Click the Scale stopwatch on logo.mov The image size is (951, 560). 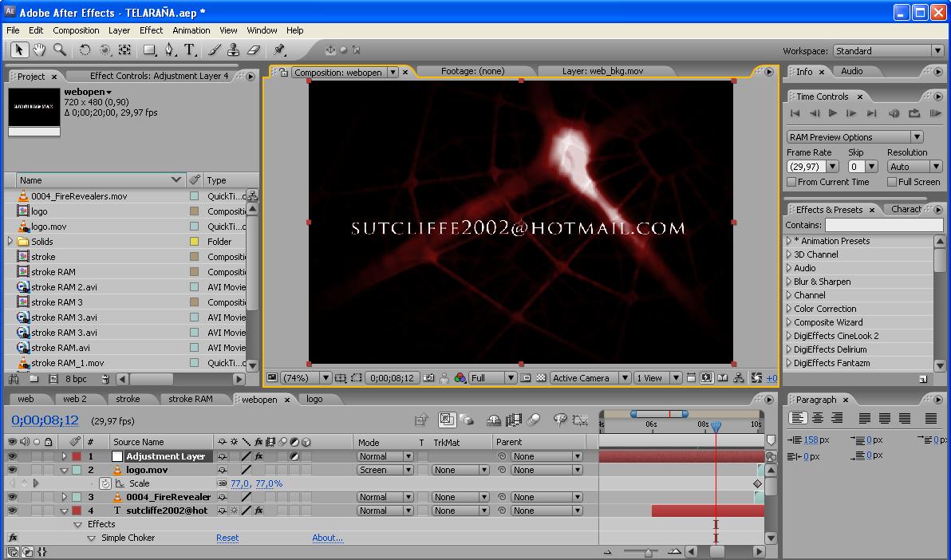(x=105, y=483)
